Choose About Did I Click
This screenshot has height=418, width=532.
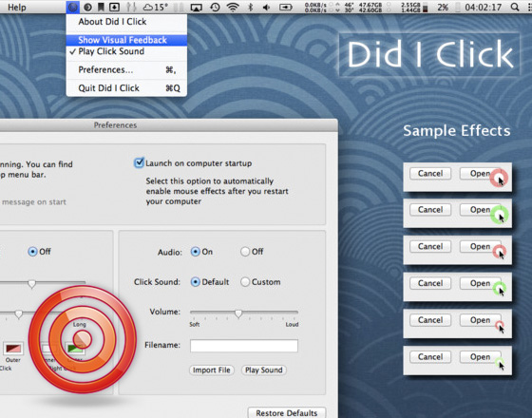point(126,22)
